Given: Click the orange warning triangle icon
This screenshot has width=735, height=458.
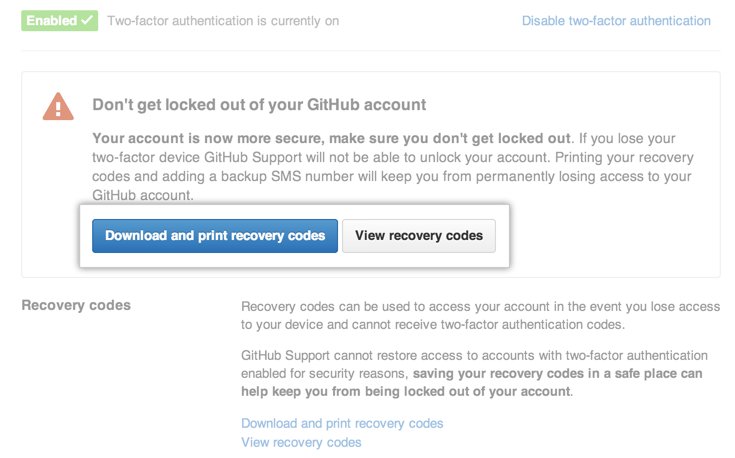Looking at the screenshot, I should [x=58, y=106].
